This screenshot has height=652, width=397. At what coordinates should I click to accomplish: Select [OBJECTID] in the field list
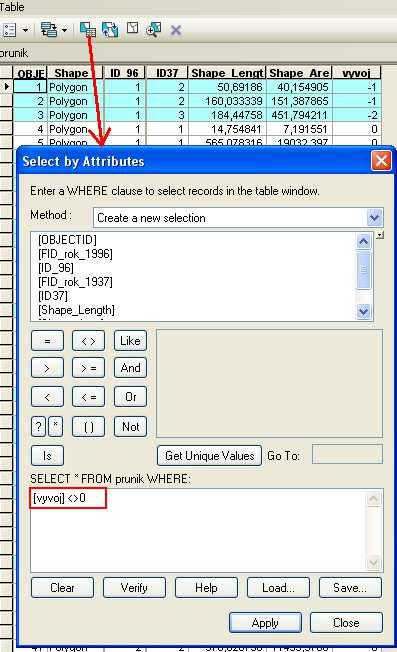[x=67, y=240]
